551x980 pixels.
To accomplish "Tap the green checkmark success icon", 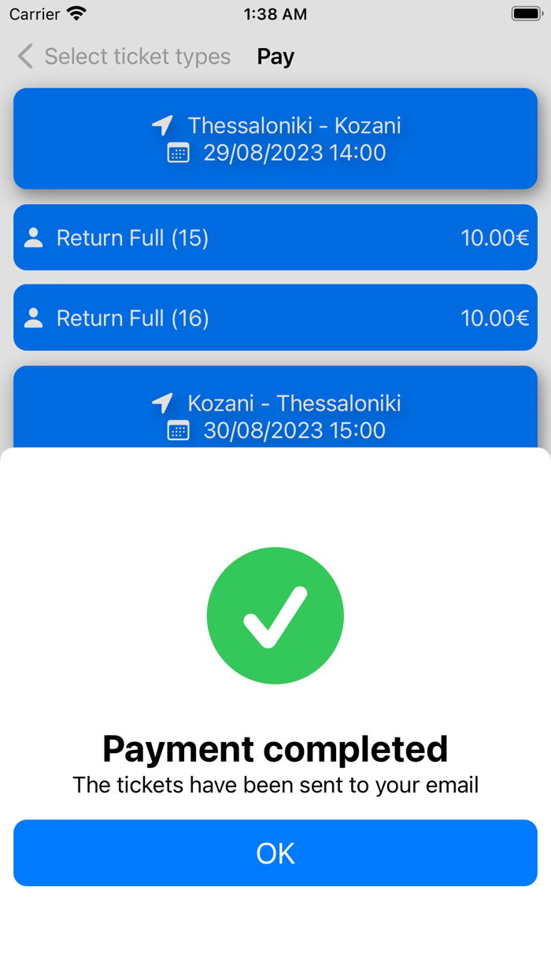I will tap(275, 615).
